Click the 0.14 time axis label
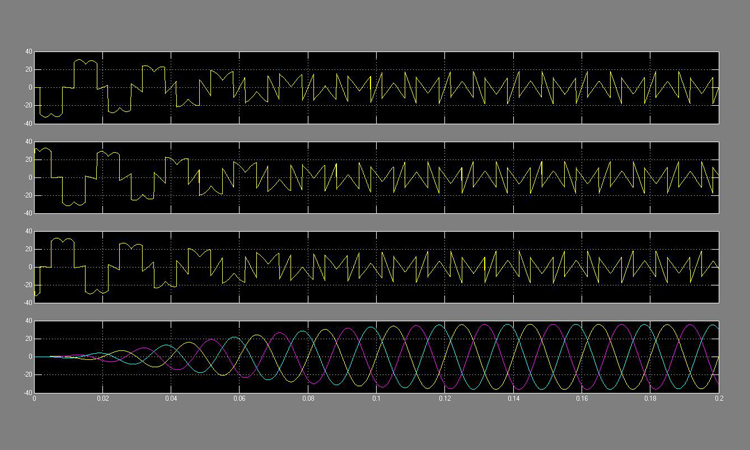The width and height of the screenshot is (750, 450). 513,399
